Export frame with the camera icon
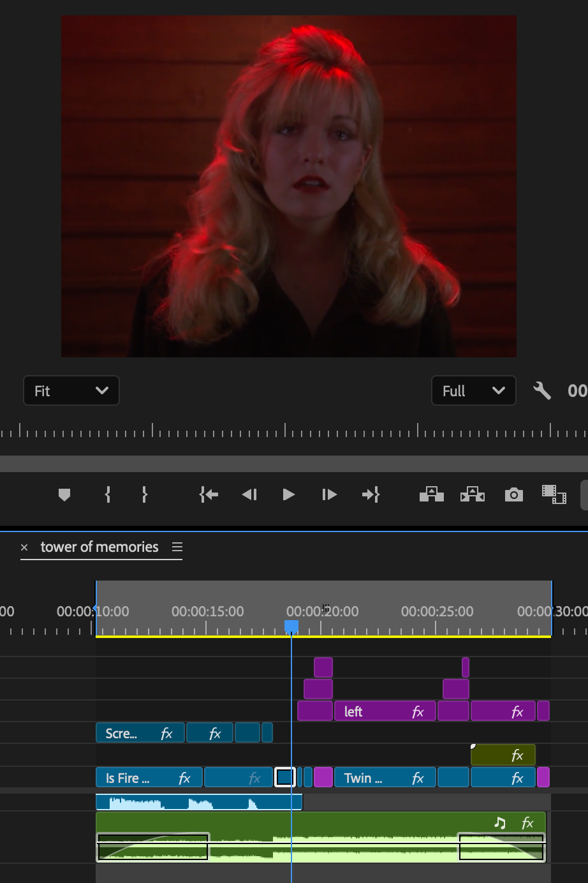588x883 pixels. click(514, 494)
